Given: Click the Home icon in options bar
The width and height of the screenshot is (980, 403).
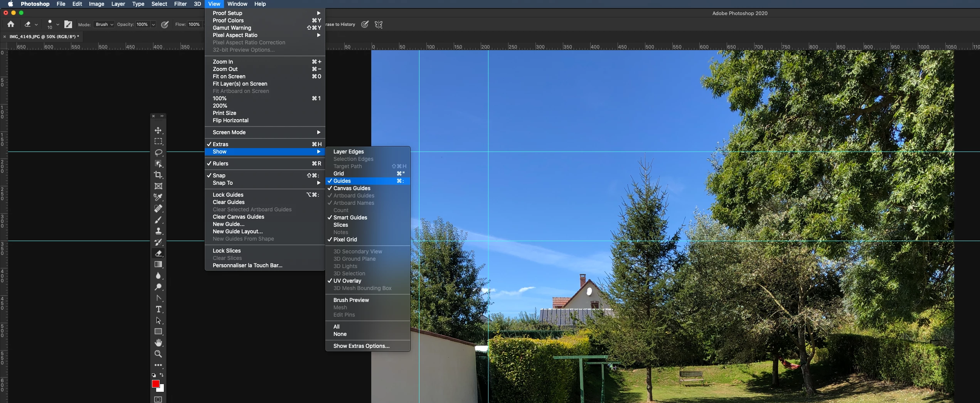Looking at the screenshot, I should (x=11, y=24).
